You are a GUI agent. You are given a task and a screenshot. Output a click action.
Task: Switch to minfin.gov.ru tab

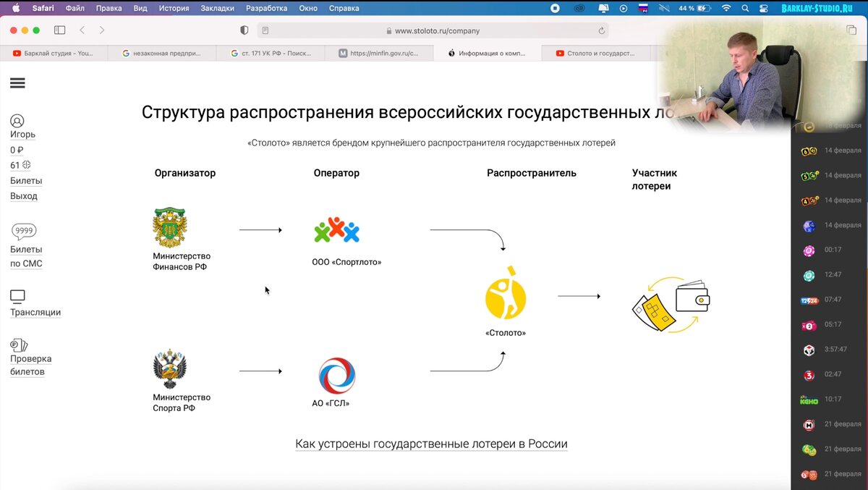click(x=378, y=53)
